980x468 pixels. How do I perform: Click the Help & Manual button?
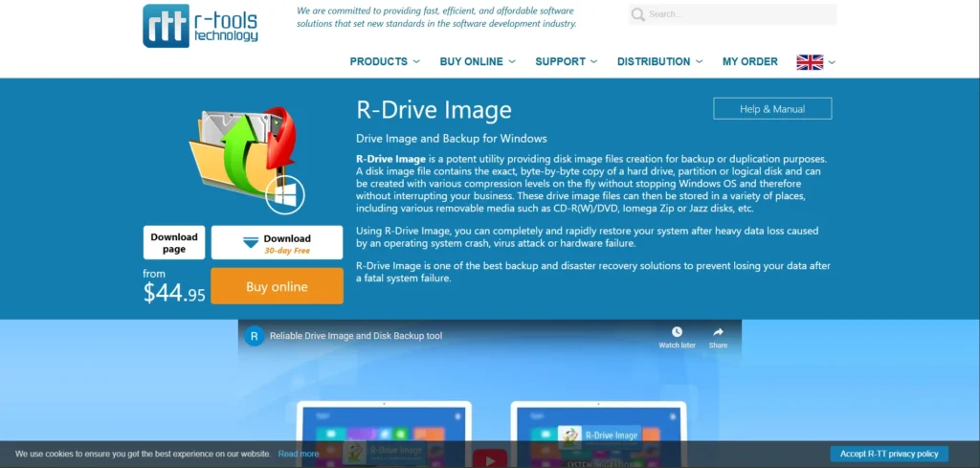(772, 109)
